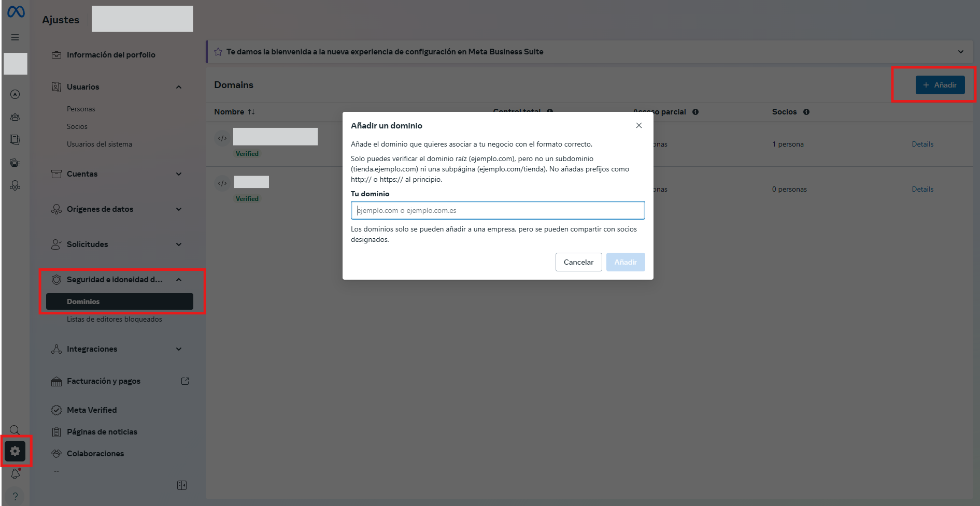
Task: Select Dominios in the sidebar
Action: click(120, 301)
